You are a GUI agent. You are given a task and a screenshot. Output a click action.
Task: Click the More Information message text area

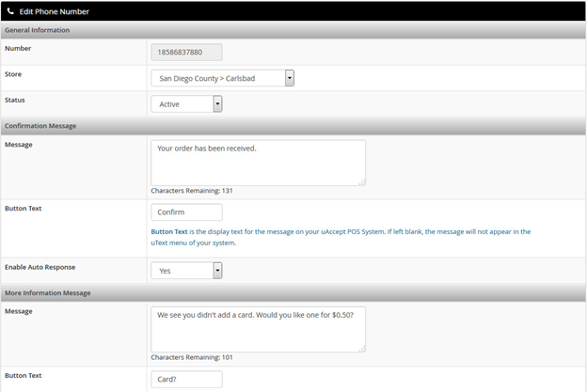tap(258, 330)
